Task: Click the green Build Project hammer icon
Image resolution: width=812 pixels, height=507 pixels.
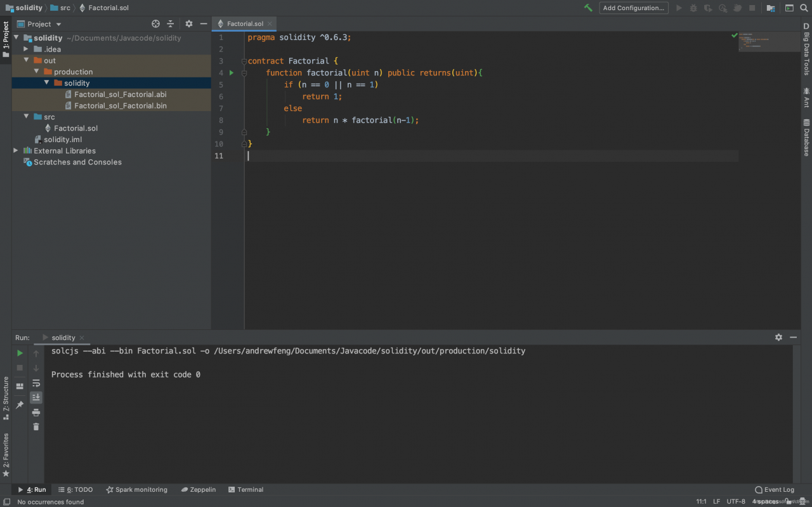Action: 588,8
